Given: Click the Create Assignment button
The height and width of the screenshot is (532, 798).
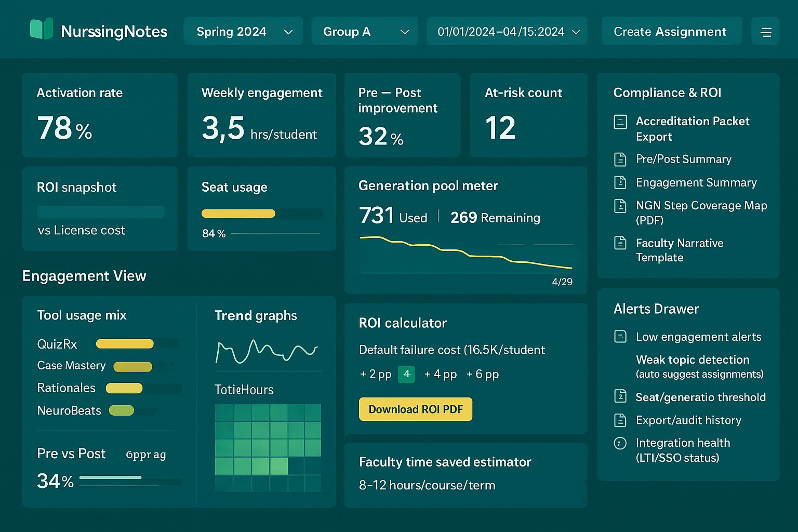Looking at the screenshot, I should [x=671, y=31].
